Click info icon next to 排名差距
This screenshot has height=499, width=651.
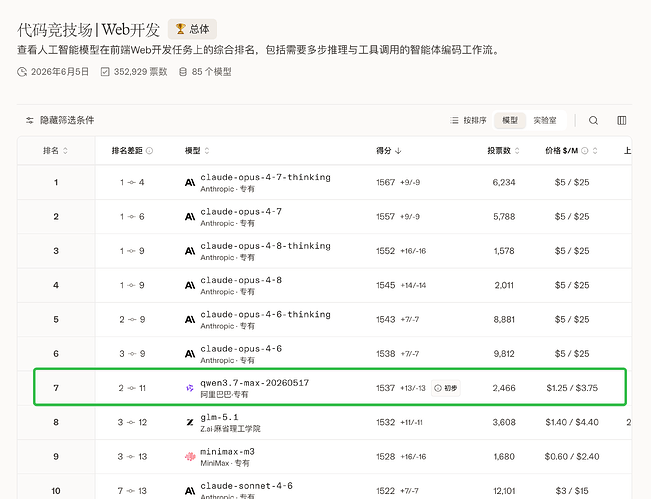pyautogui.click(x=149, y=151)
